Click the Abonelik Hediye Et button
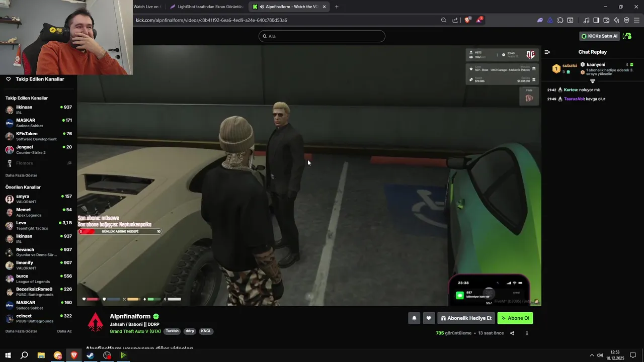This screenshot has width=644, height=362. pos(466,318)
